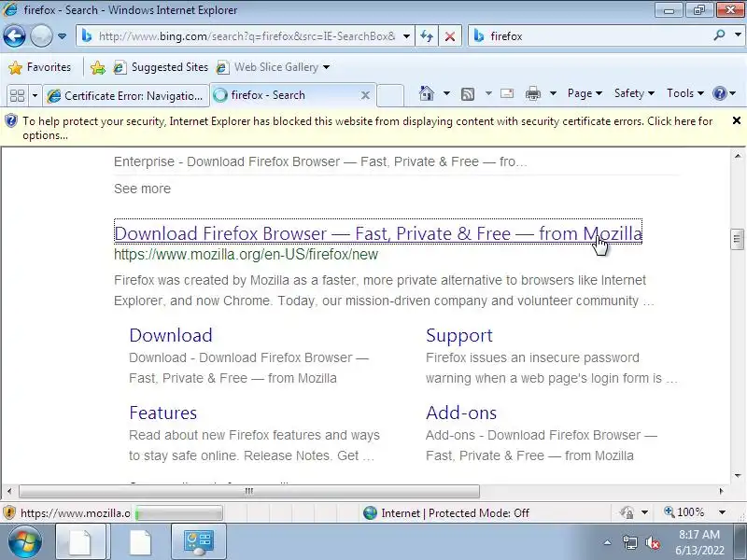
Task: Open a new blank tab
Action: pyautogui.click(x=390, y=95)
